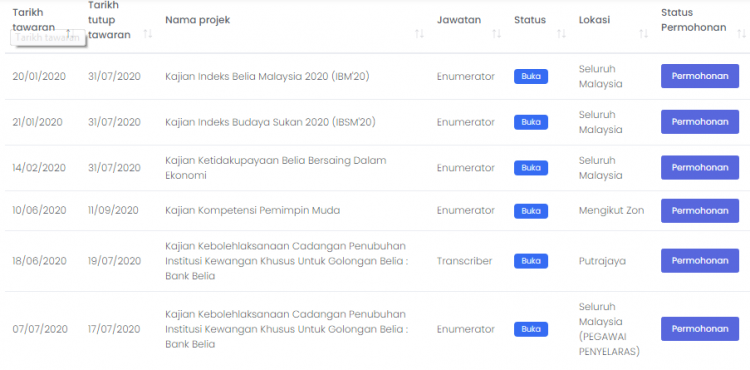Screen dimensions: 750x370
Task: Click offer date 07/07/2020
Action: pyautogui.click(x=40, y=329)
